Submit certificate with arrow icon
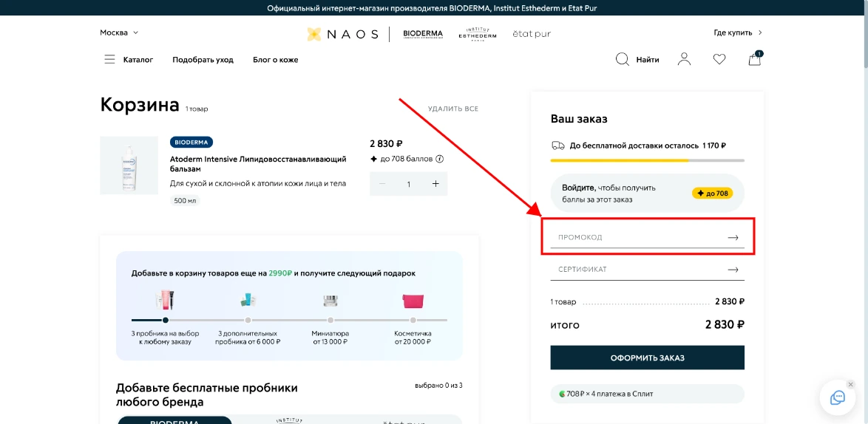 click(733, 269)
